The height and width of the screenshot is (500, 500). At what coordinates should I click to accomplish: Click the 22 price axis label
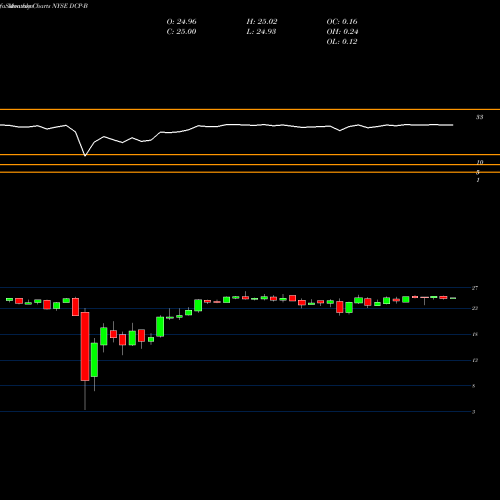point(475,308)
